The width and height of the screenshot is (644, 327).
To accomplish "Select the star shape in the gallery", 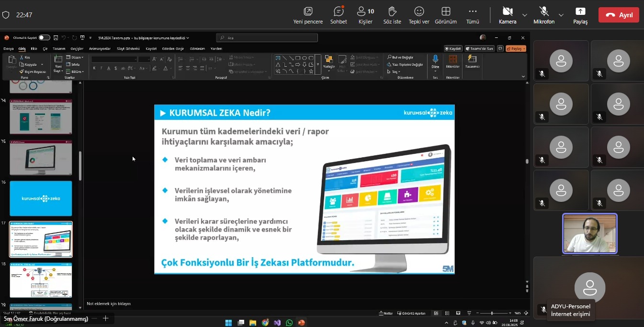I will coord(311,71).
